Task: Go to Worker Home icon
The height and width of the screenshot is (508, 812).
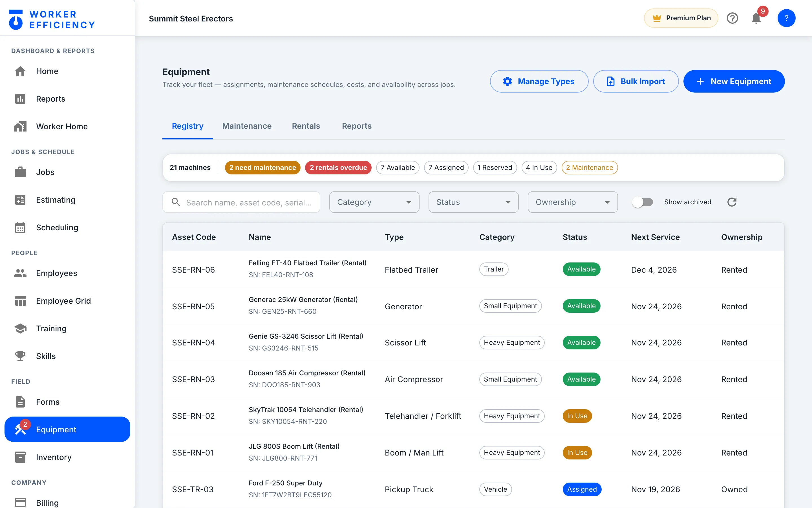Action: (20, 126)
